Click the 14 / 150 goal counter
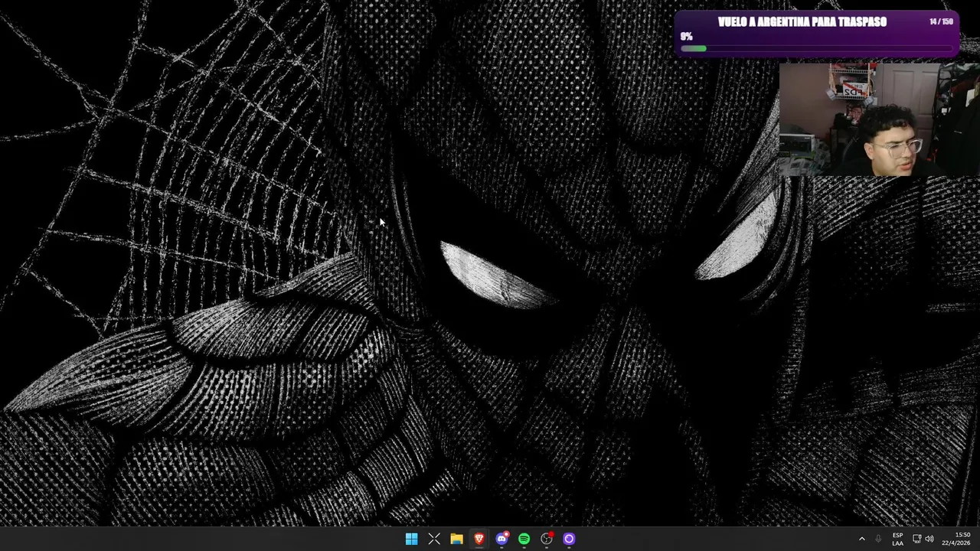Viewport: 980px width, 551px height. pos(941,22)
